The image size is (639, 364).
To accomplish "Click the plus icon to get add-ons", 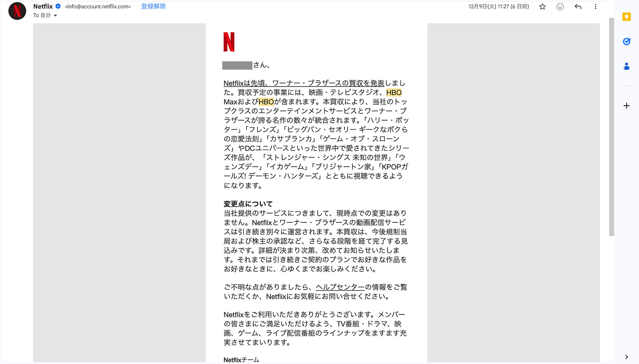I will [x=626, y=105].
